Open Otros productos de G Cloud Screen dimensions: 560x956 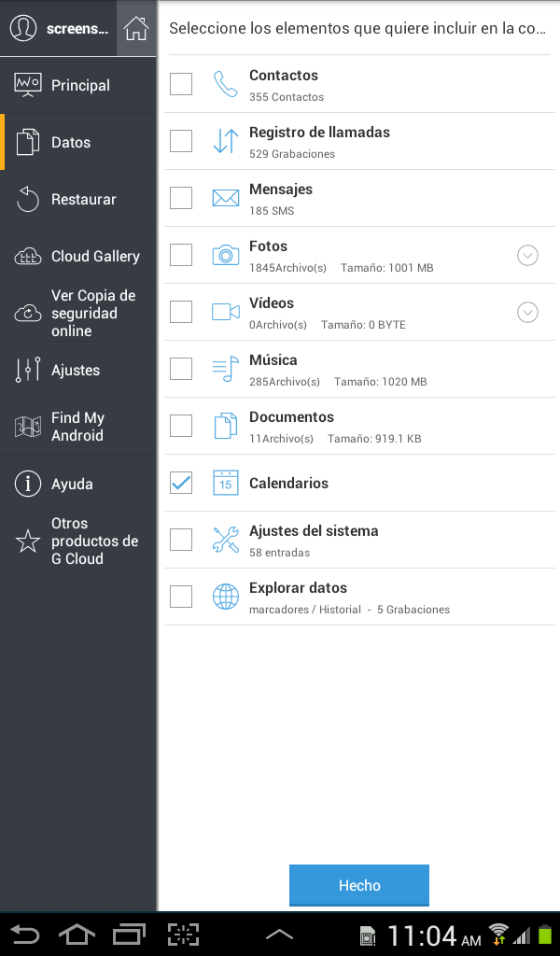[x=78, y=541]
